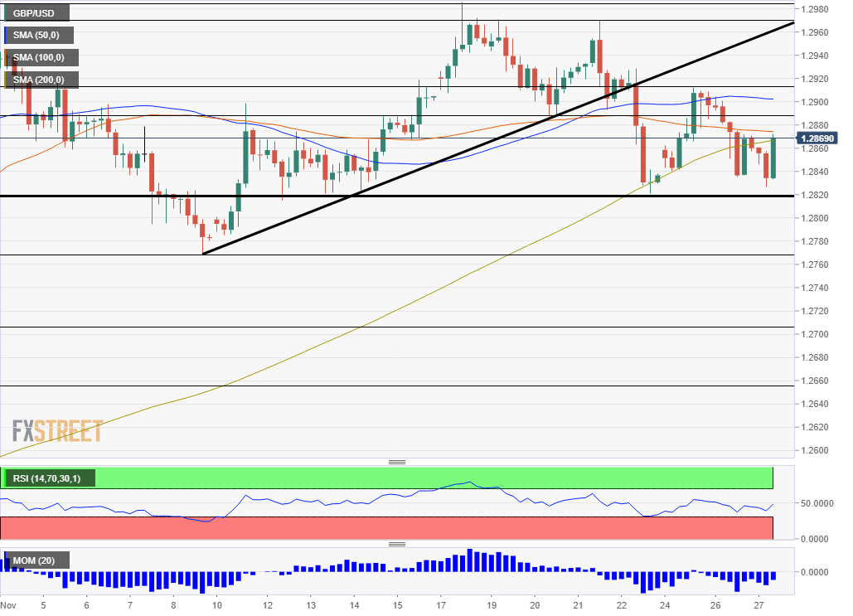Select the RSI (14,70,30,1) indicator label
The height and width of the screenshot is (616, 853).
[x=49, y=478]
